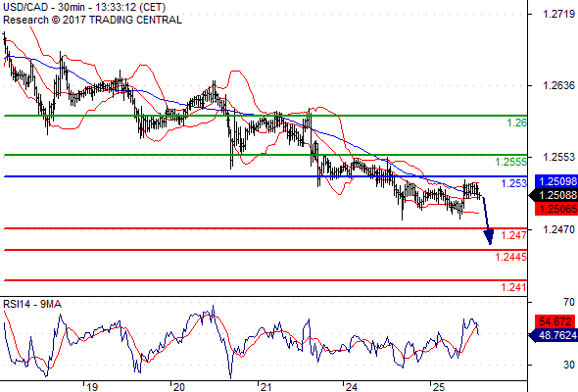This screenshot has width=578, height=392.
Task: Select the red 1.247 support label
Action: pos(514,235)
